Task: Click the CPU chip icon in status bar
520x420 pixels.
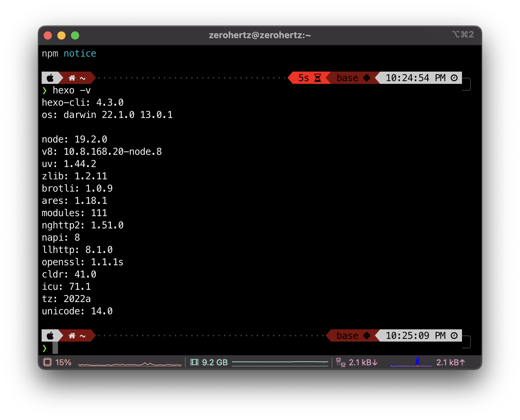Action: (x=47, y=362)
